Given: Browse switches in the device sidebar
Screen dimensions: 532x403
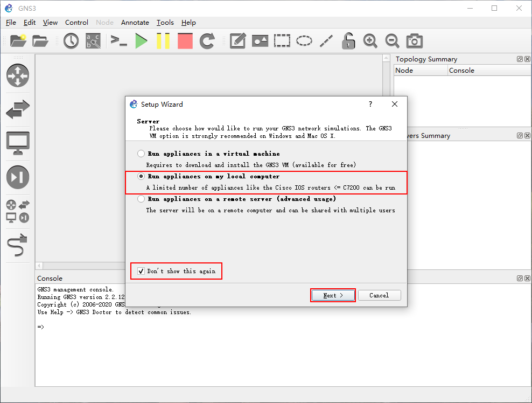Looking at the screenshot, I should (18, 109).
